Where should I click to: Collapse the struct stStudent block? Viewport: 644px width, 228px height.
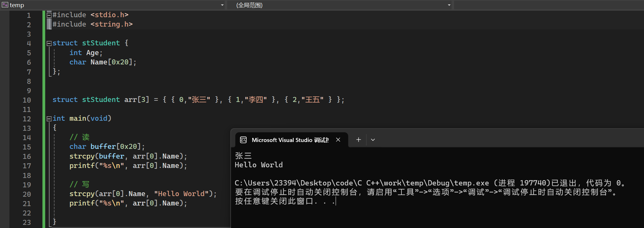(x=49, y=43)
